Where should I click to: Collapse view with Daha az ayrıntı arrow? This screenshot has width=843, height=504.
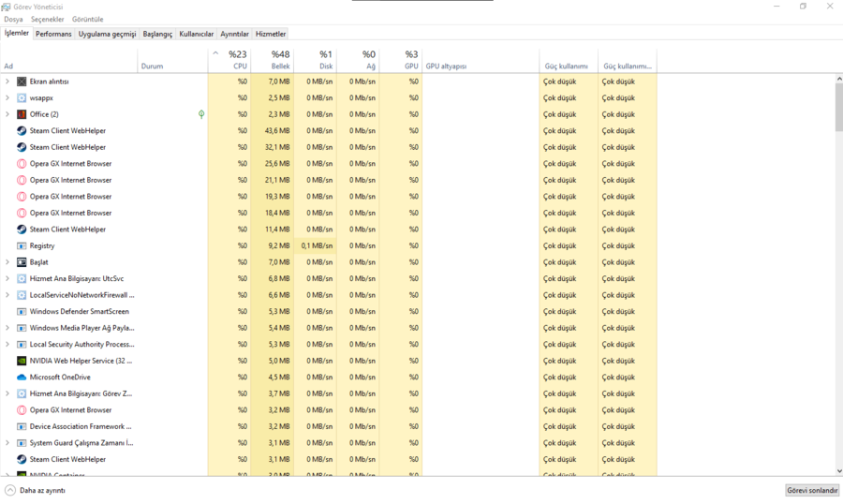10,491
